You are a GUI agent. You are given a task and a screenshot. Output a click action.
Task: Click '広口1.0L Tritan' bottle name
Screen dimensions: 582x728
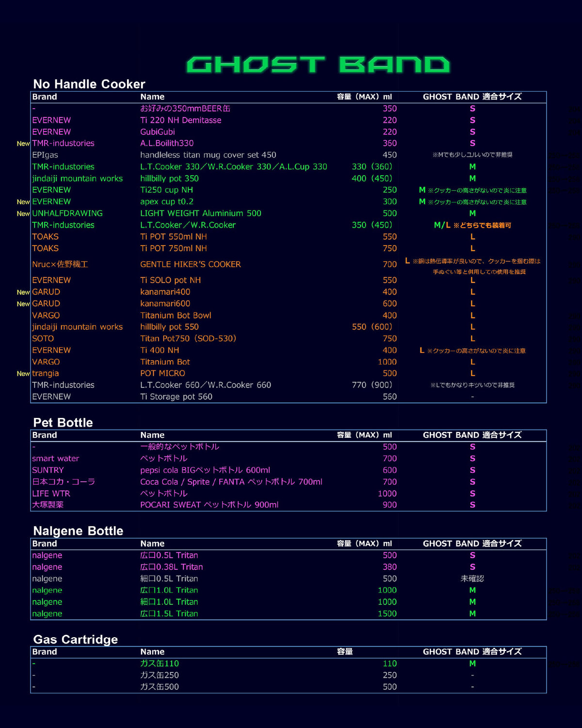click(169, 590)
